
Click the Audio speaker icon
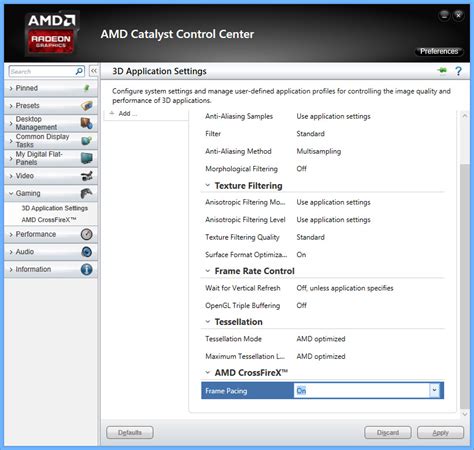[87, 252]
